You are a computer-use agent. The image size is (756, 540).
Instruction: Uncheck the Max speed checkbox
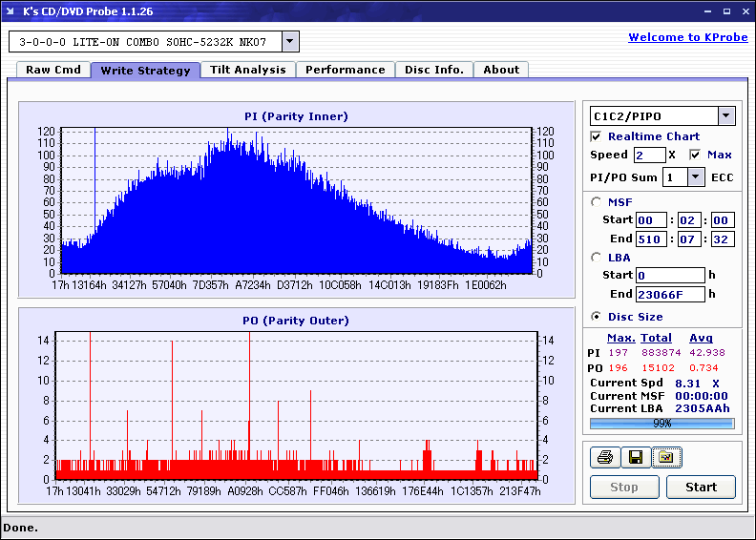[x=695, y=155]
